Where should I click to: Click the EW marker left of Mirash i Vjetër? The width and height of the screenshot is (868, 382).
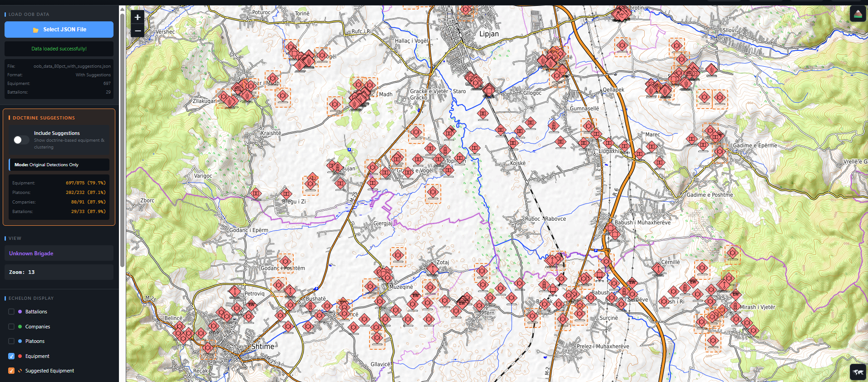735,293
